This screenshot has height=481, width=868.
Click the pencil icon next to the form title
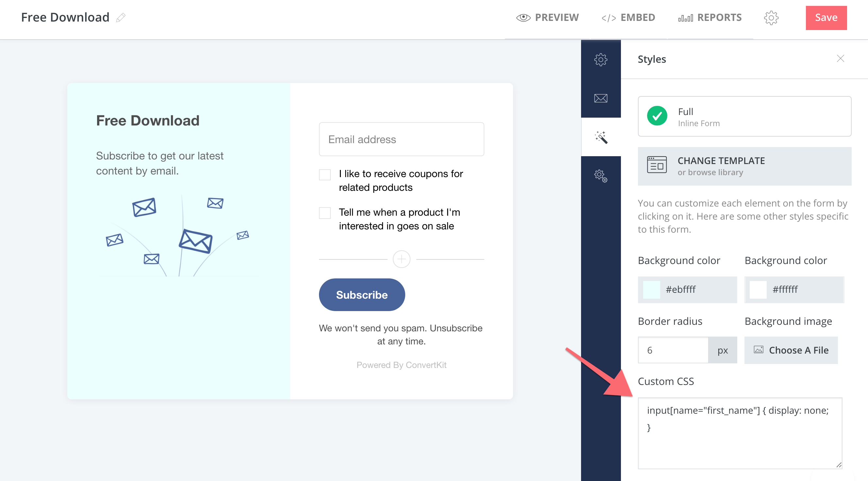tap(121, 18)
